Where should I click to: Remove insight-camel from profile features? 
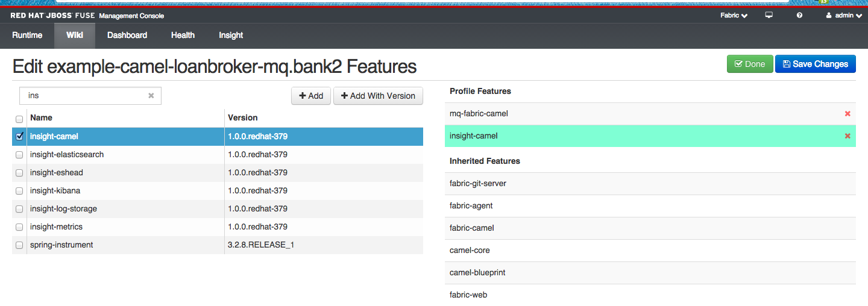(848, 136)
